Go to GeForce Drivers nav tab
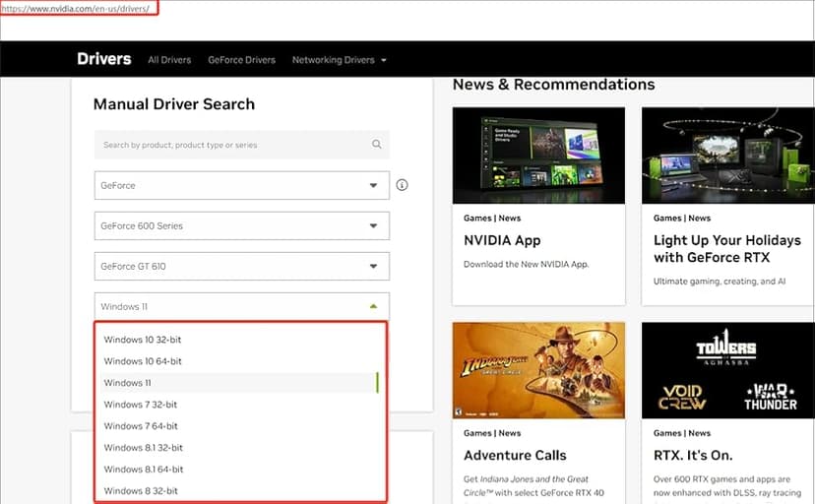 coord(241,60)
